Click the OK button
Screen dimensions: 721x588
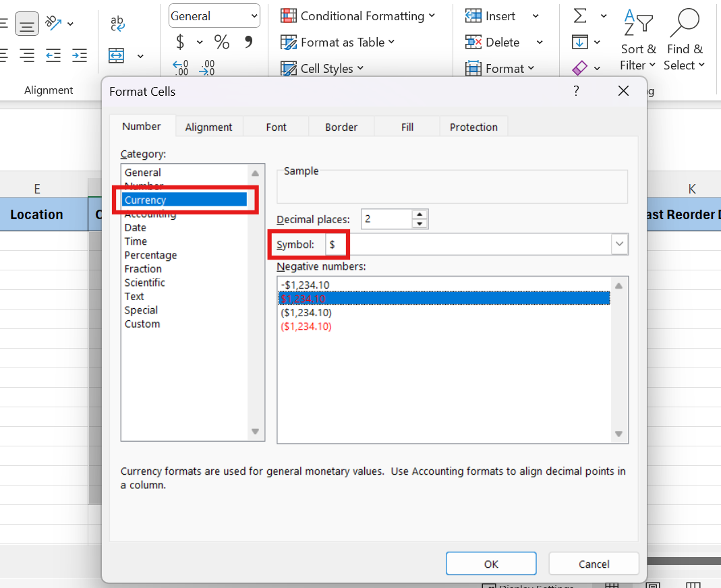[x=491, y=564]
